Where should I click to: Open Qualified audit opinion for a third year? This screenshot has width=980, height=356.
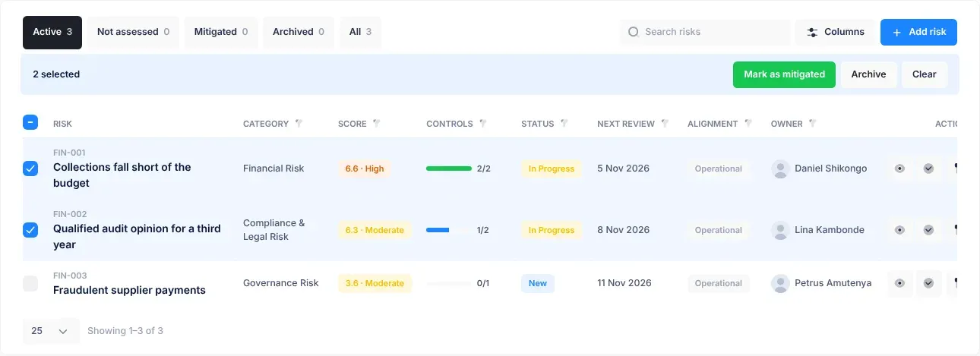pos(137,237)
